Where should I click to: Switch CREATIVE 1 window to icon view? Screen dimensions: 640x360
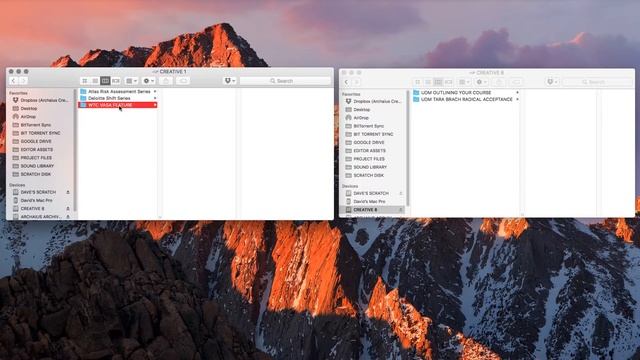(x=84, y=81)
